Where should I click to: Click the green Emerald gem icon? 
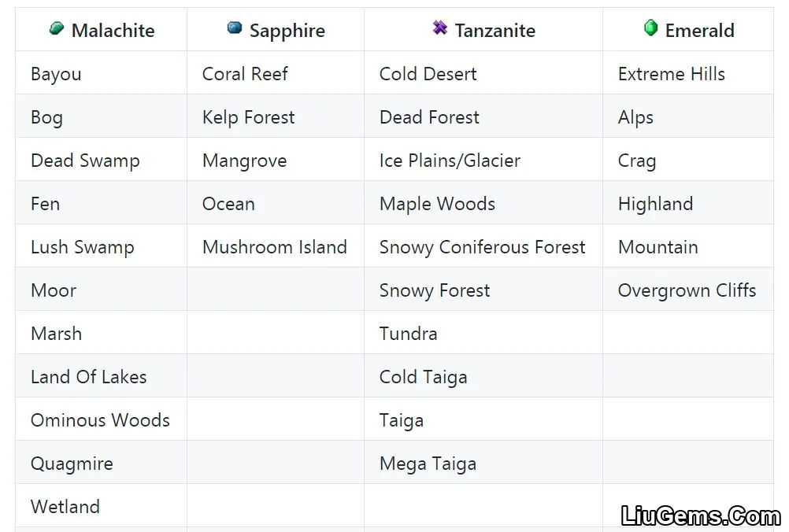click(x=650, y=28)
